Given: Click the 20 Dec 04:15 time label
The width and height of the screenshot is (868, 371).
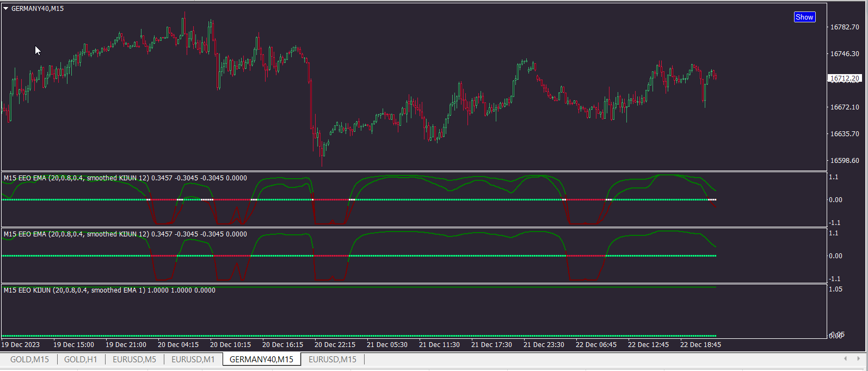Looking at the screenshot, I should (178, 344).
